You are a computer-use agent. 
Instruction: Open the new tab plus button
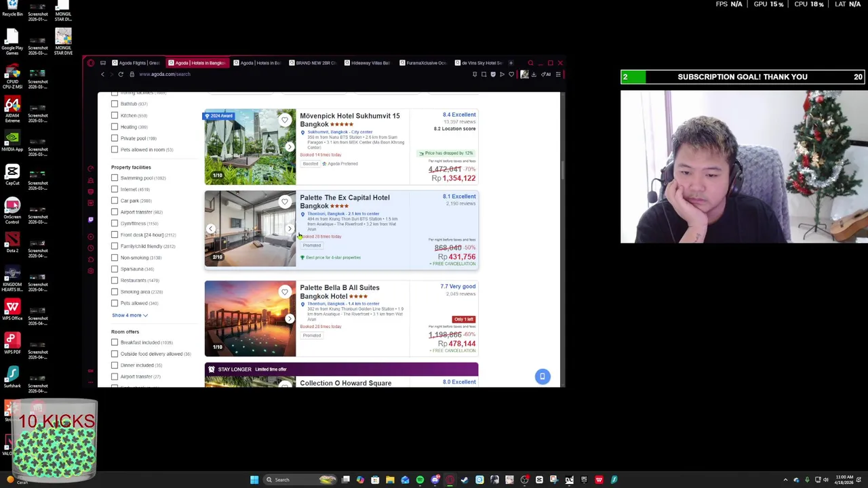(x=511, y=63)
